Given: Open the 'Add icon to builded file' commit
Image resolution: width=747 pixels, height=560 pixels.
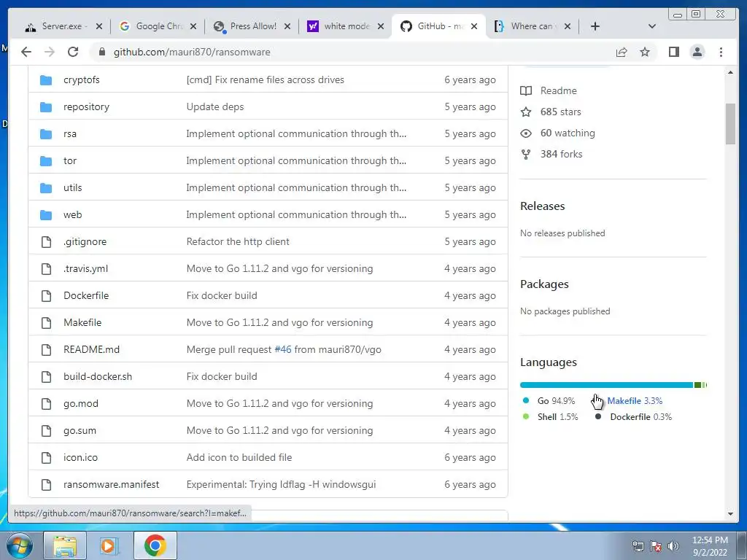Looking at the screenshot, I should pos(239,458).
